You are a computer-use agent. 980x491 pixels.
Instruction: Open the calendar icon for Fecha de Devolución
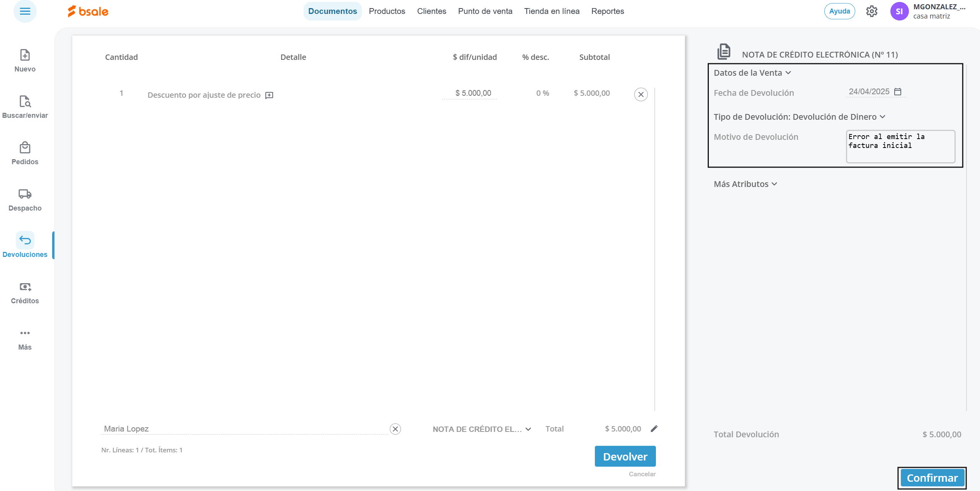pyautogui.click(x=898, y=92)
